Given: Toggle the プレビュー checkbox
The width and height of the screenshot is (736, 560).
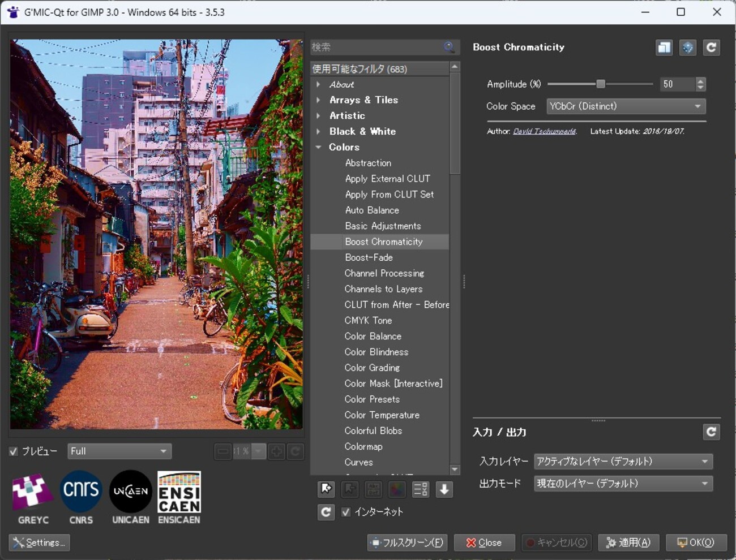Looking at the screenshot, I should [x=14, y=451].
